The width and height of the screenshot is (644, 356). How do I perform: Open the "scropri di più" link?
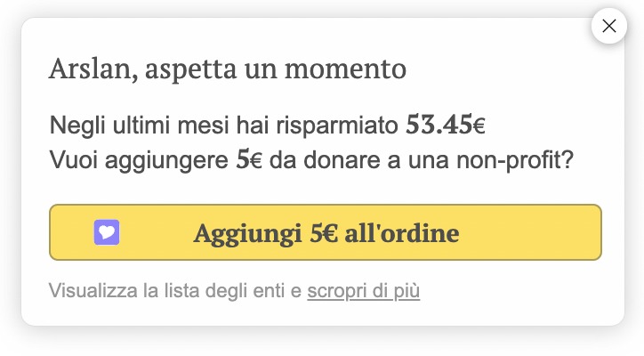364,291
